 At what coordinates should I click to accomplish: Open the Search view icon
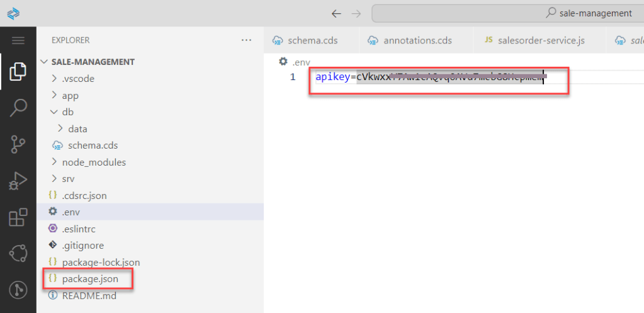pos(18,108)
